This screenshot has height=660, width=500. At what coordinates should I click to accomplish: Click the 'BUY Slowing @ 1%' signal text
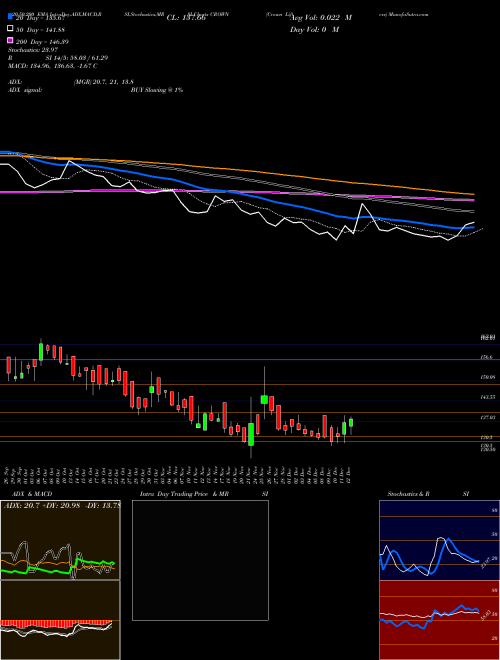pyautogui.click(x=157, y=90)
